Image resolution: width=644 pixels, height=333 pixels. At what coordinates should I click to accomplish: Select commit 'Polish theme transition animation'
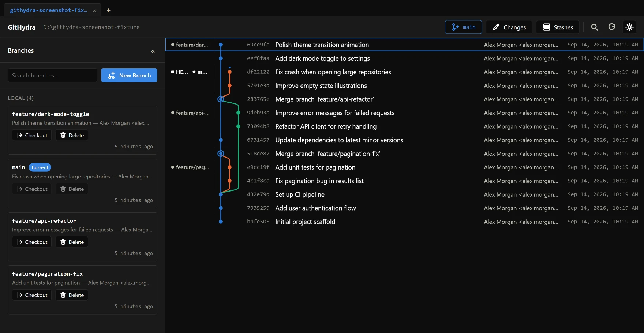click(404, 45)
